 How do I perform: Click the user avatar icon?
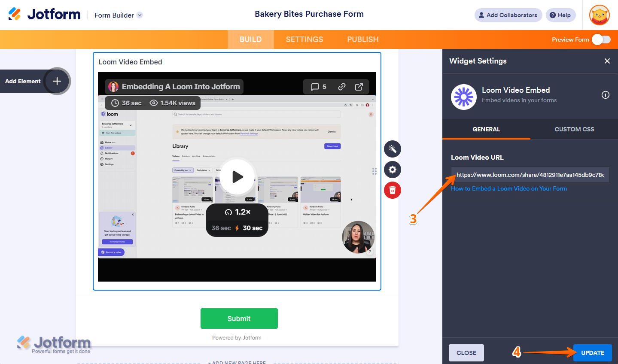(600, 15)
